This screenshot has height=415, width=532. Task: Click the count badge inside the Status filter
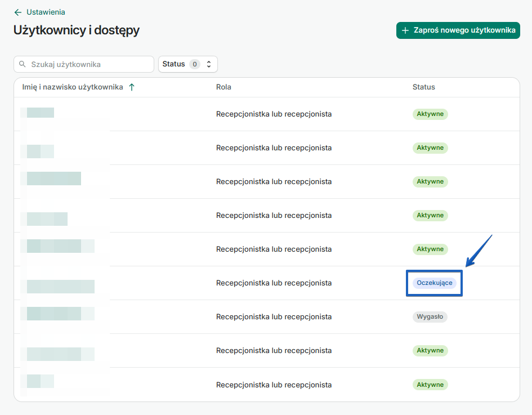(195, 64)
